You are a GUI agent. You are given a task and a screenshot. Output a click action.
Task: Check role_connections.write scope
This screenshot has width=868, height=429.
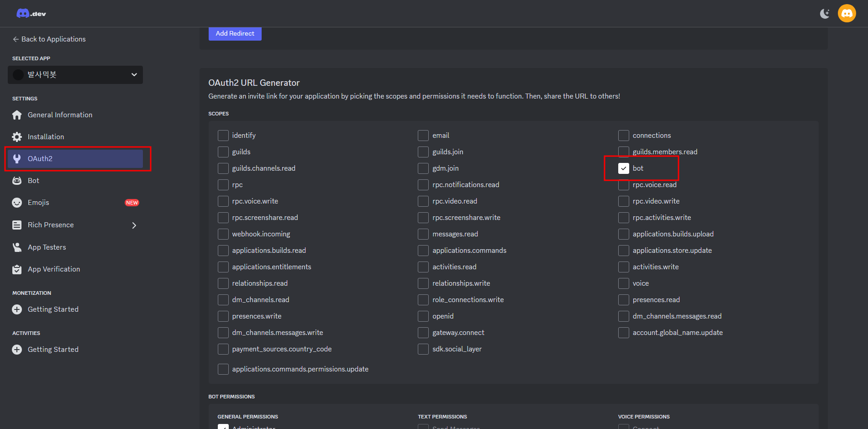pyautogui.click(x=423, y=300)
